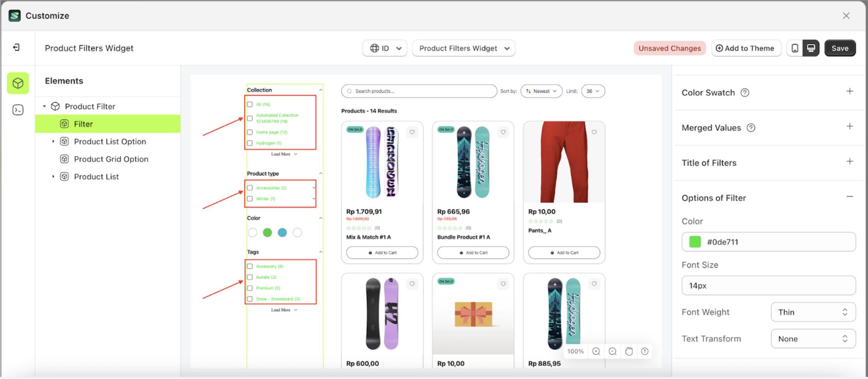Switch to desktop preview icon
Viewport: 868px width, 379px height.
coord(811,48)
